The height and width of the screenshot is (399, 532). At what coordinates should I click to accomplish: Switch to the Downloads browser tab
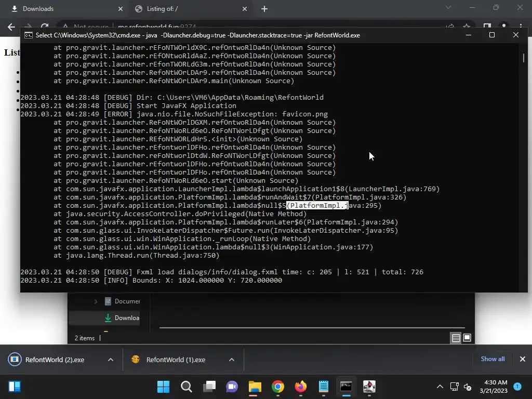pos(63,9)
